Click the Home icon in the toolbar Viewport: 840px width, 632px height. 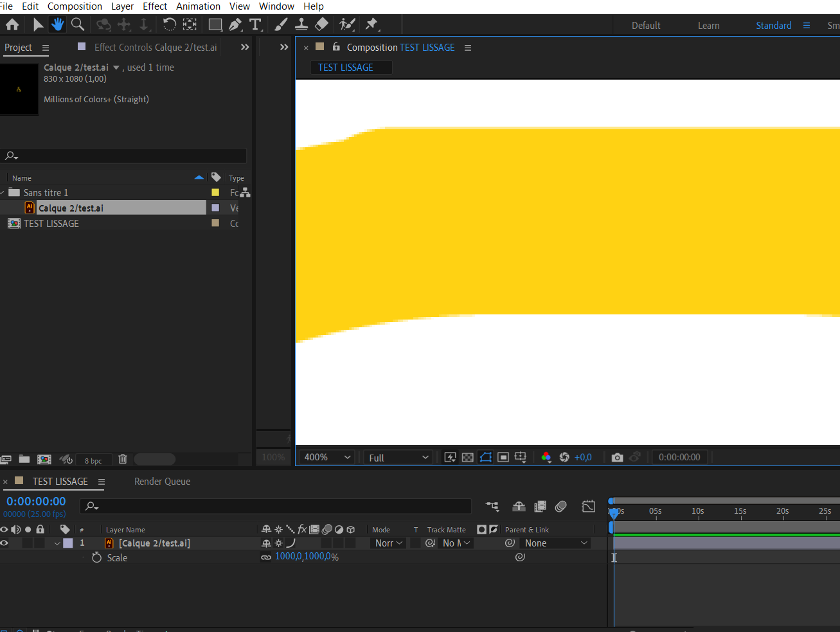(12, 25)
